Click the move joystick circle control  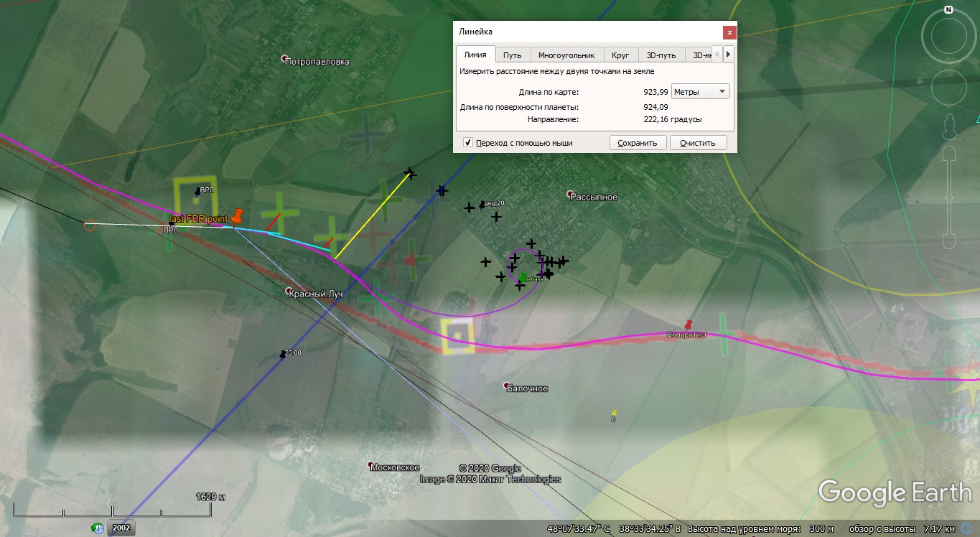tap(948, 88)
